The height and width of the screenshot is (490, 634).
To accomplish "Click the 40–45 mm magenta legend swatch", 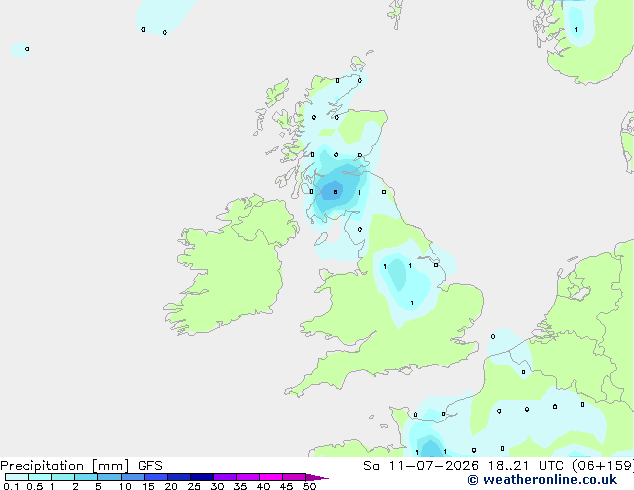I will [271, 477].
